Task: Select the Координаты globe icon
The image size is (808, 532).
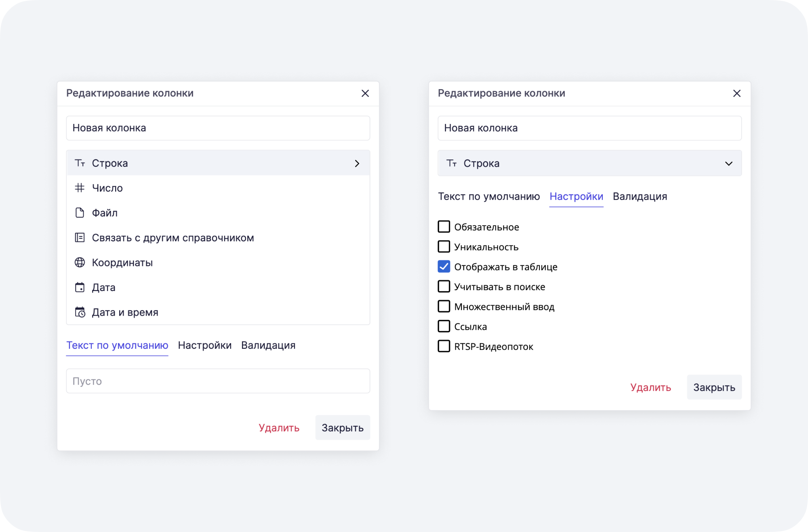Action: point(80,262)
